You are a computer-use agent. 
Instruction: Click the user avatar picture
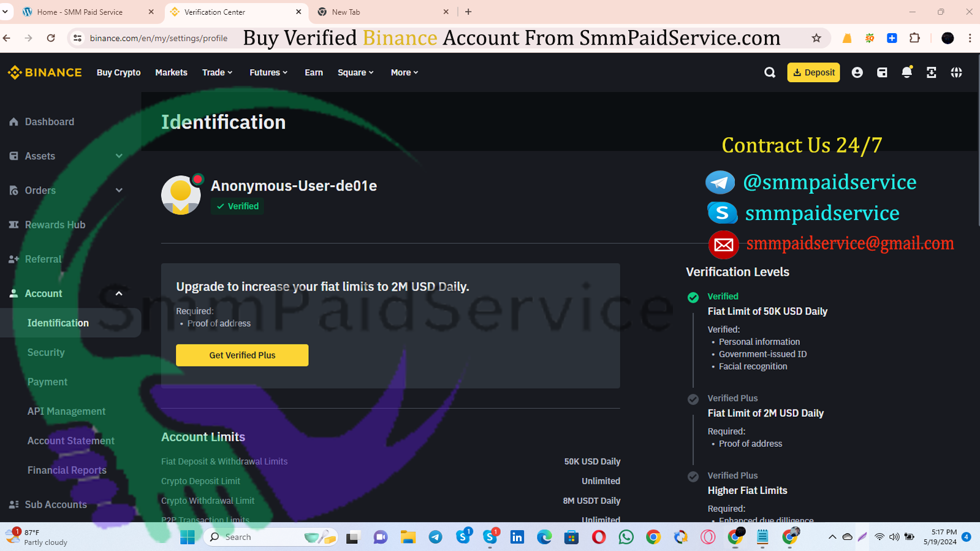pos(181,195)
